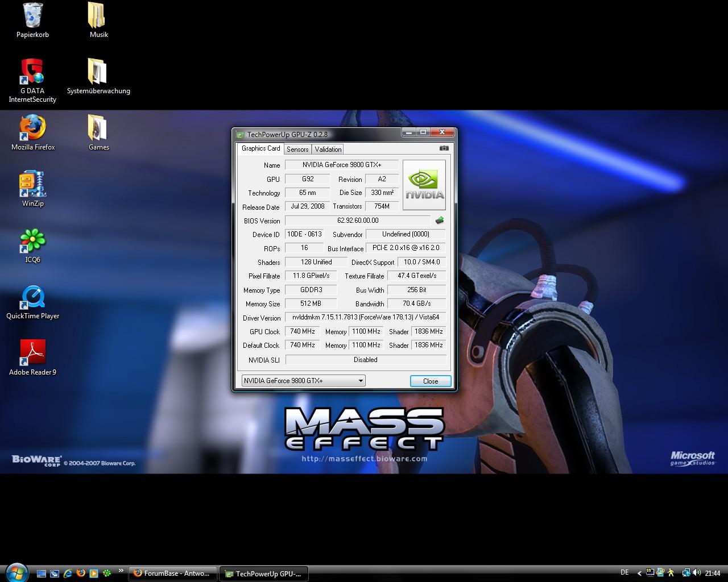Switch to the Validation tab
728x582 pixels.
pos(328,149)
